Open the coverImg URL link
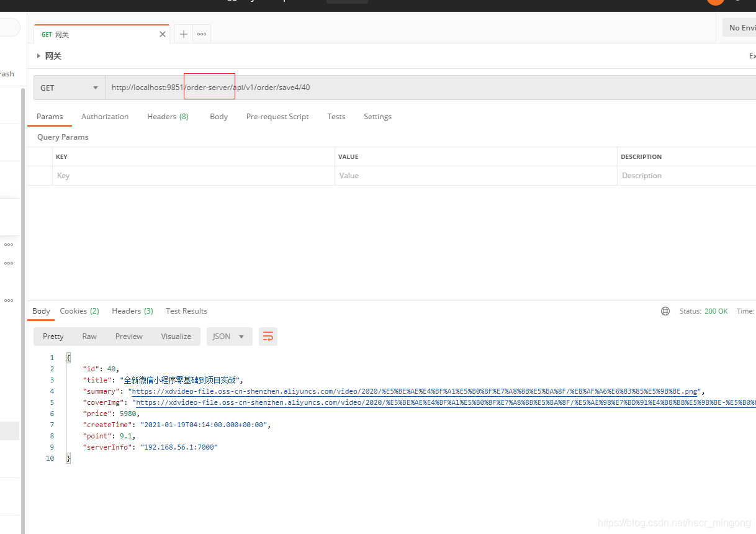Screen dimensions: 756x534 click(x=446, y=402)
